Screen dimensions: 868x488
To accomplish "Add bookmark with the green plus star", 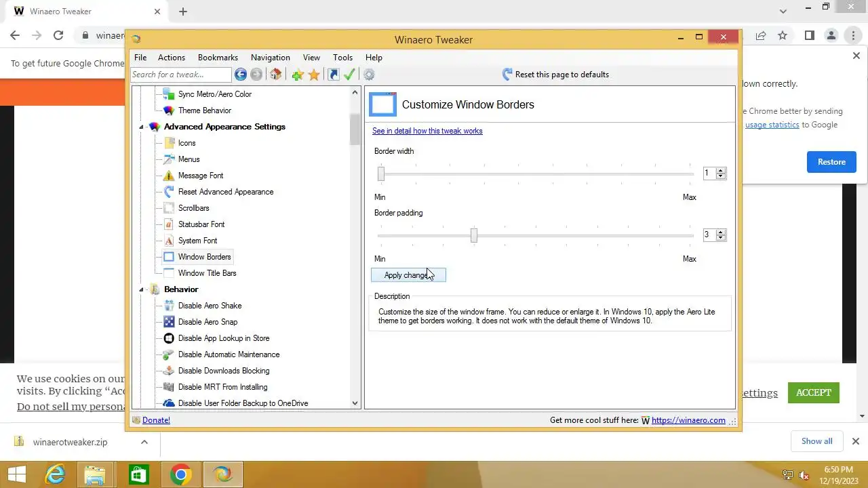I will coord(298,75).
